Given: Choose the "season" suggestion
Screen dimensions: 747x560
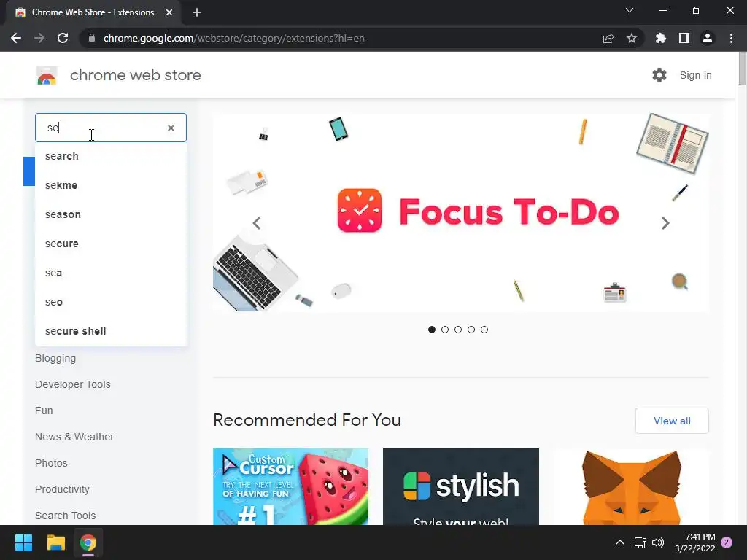Looking at the screenshot, I should pos(111,214).
